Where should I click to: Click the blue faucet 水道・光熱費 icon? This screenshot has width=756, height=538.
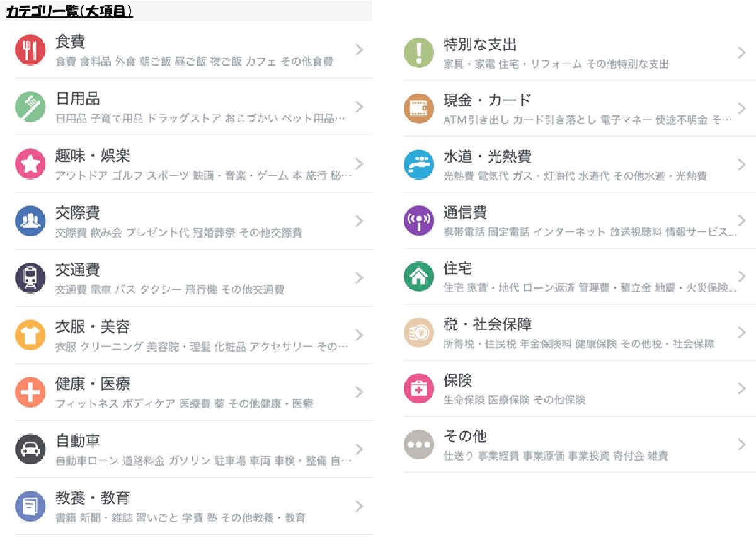[419, 164]
